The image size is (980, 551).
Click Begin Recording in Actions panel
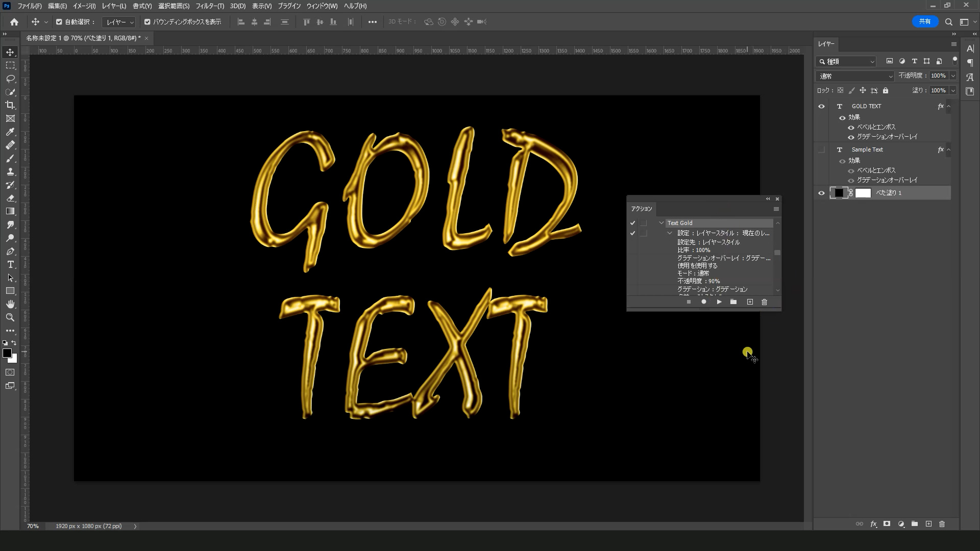pyautogui.click(x=703, y=302)
